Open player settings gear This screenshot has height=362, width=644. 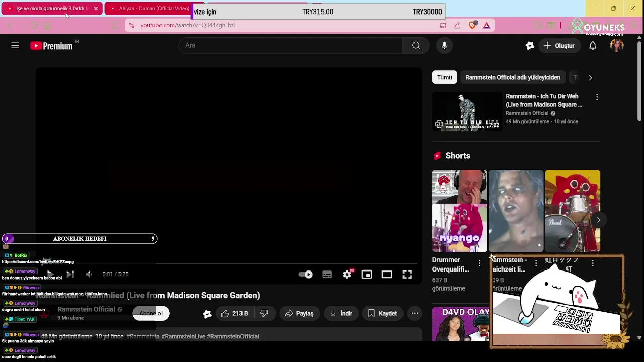347,274
